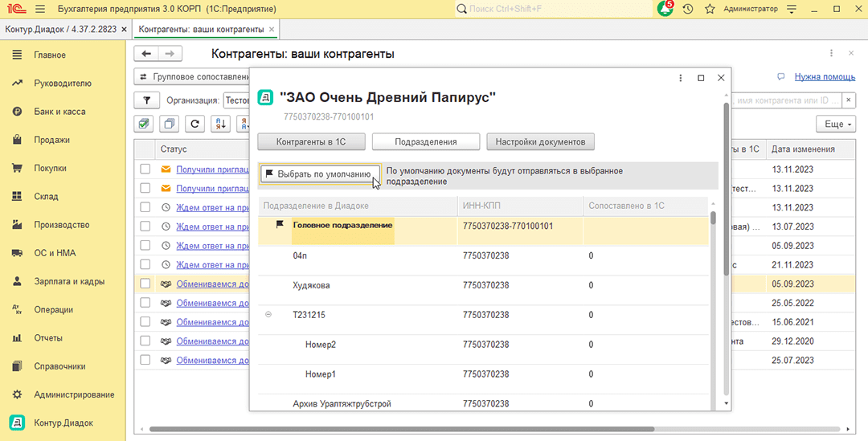Image resolution: width=868 pixels, height=441 pixels.
Task: Click the Контрагенты в 1С button
Action: 311,141
